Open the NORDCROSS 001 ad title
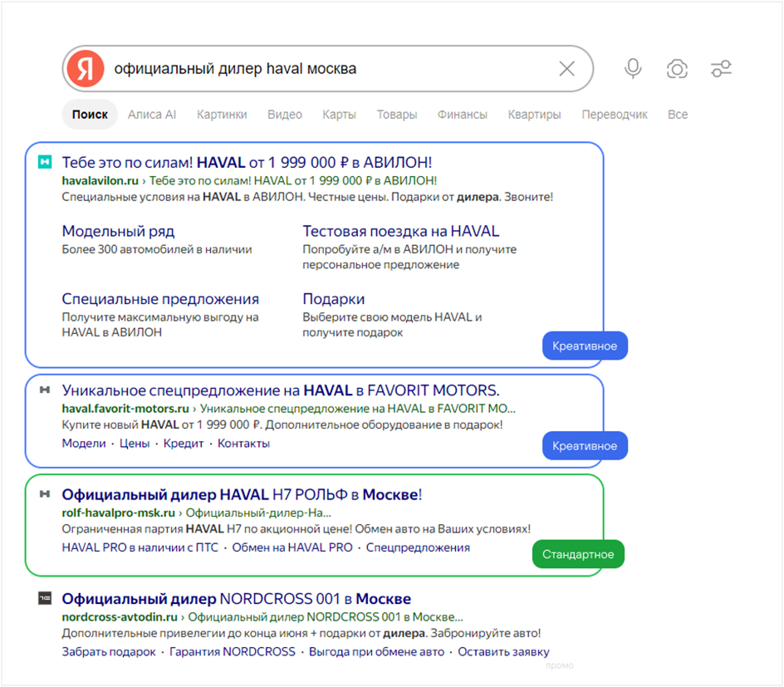Image resolution: width=784 pixels, height=687 pixels. (x=237, y=598)
